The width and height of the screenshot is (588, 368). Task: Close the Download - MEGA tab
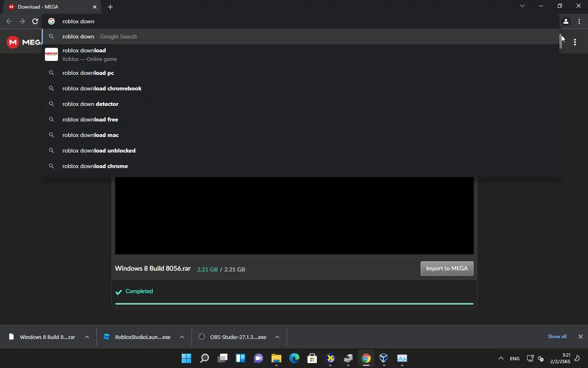[x=95, y=7]
